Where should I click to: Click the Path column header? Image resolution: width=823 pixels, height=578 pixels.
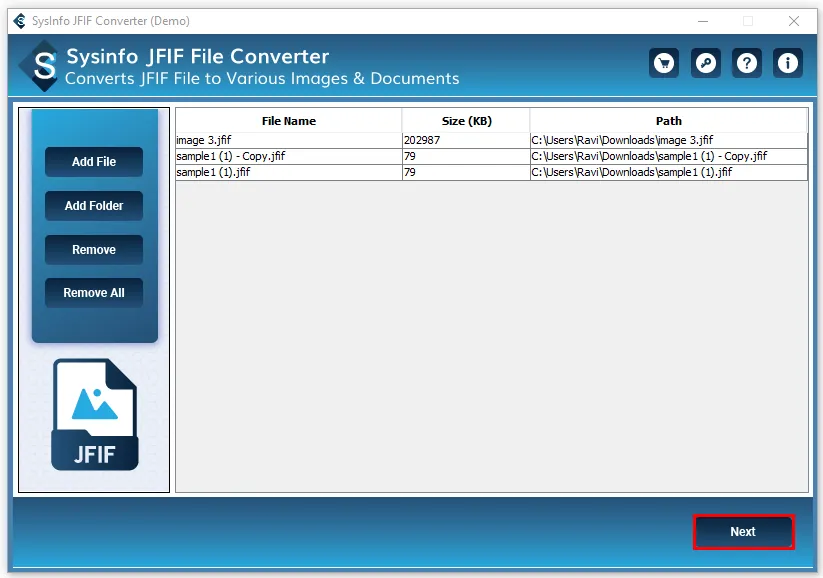tap(669, 121)
